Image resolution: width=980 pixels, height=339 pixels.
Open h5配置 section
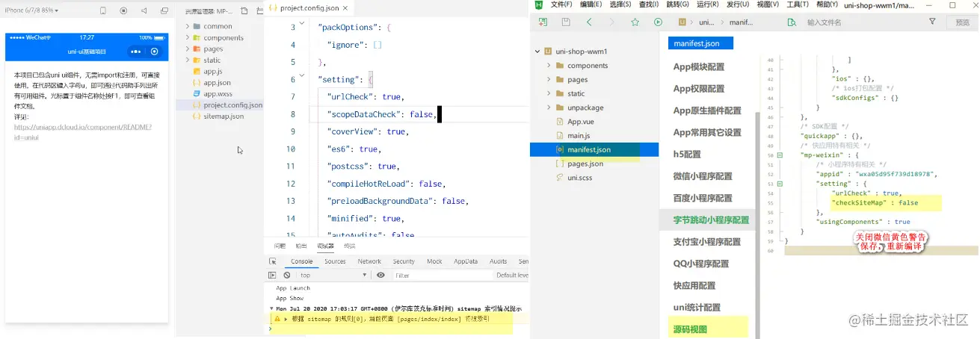[687, 155]
